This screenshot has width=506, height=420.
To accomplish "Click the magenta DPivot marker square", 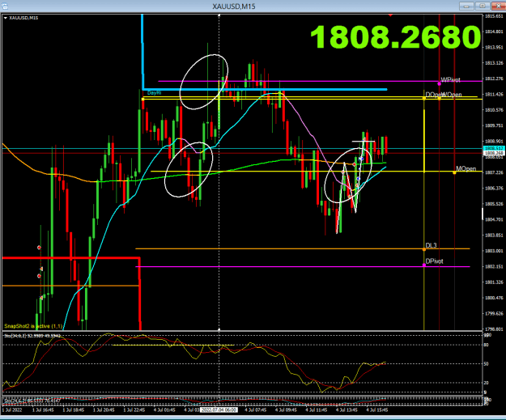I will click(424, 265).
